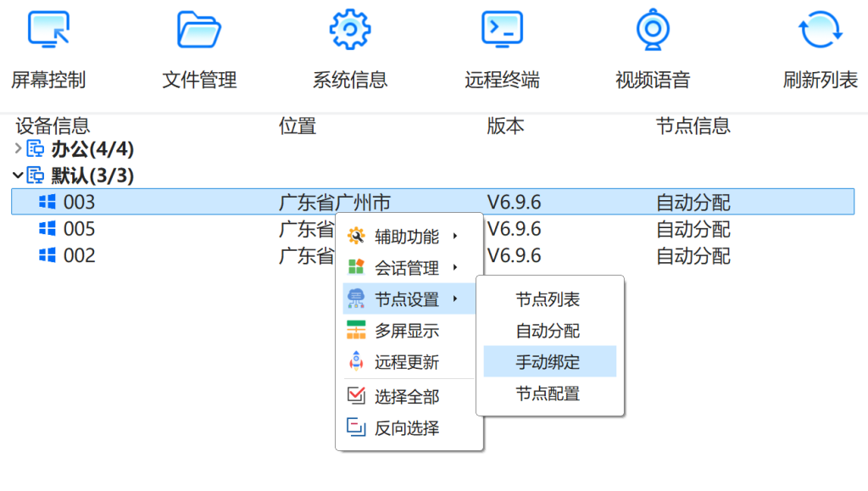The width and height of the screenshot is (868, 491).
Task: Open the 视频语音 webcam icon
Action: pos(653,29)
